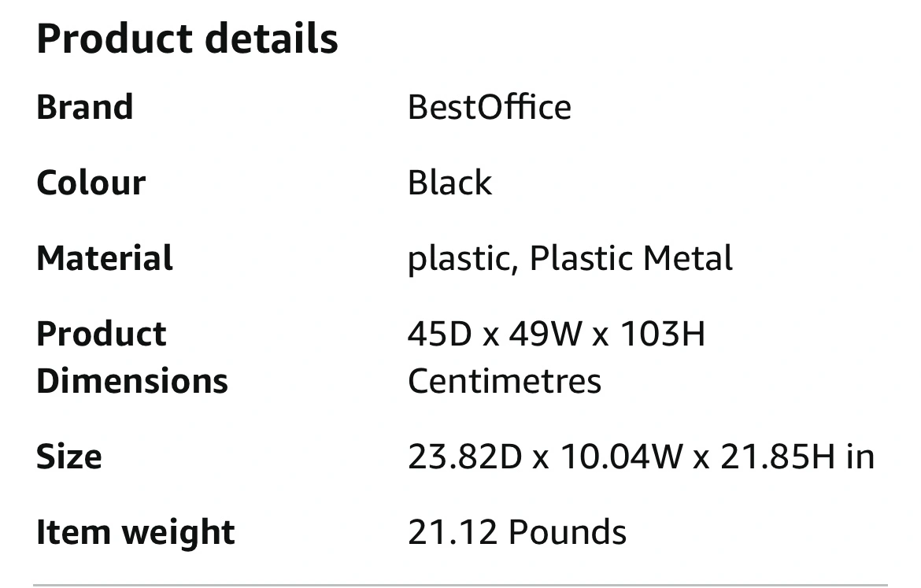
Task: Click the Colour row label
Action: pyautogui.click(x=91, y=183)
